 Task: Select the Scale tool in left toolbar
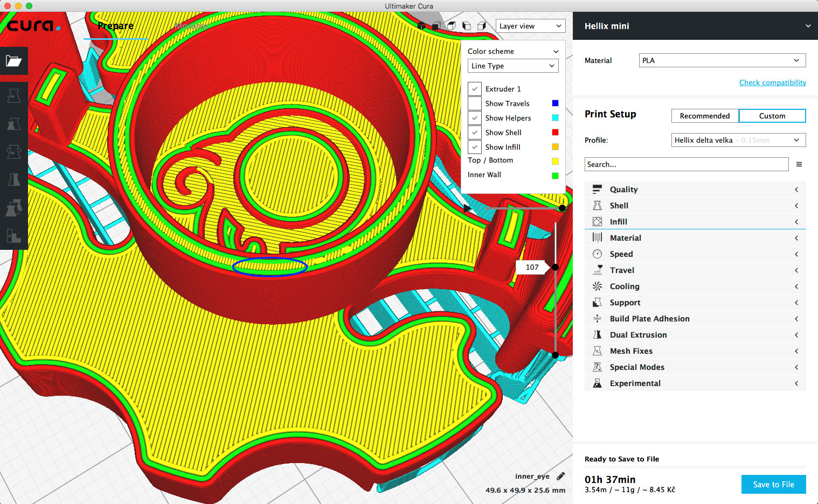(x=13, y=124)
